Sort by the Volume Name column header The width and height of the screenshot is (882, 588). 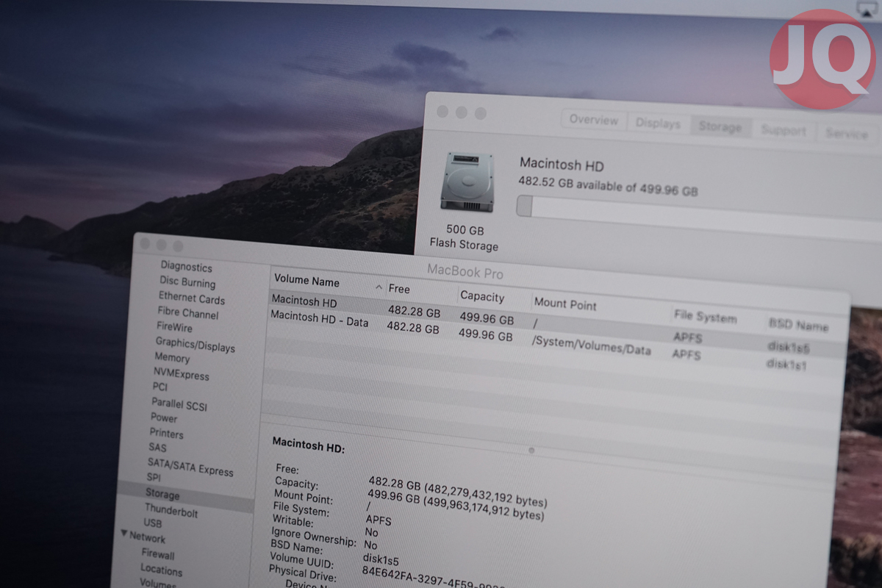pyautogui.click(x=306, y=282)
